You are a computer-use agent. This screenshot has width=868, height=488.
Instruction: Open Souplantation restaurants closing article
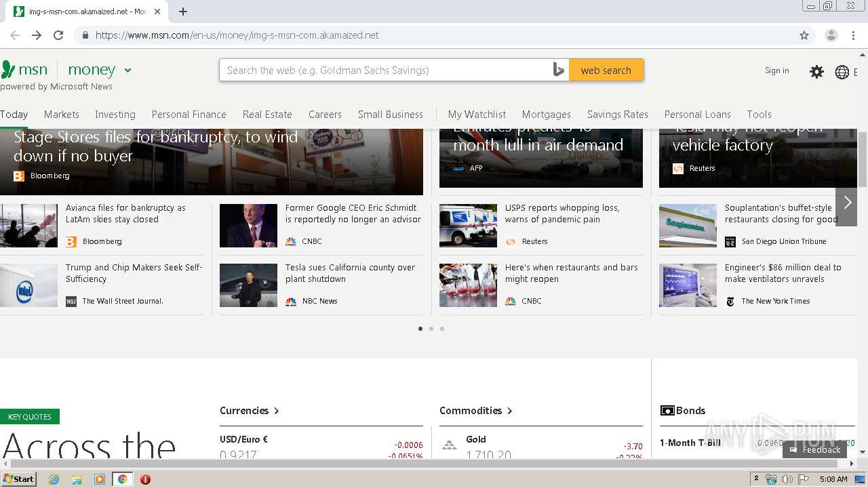point(781,213)
